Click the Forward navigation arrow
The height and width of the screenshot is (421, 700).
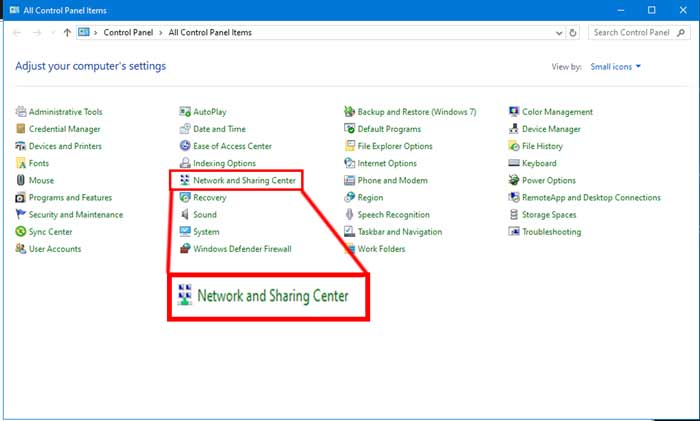pyautogui.click(x=37, y=33)
